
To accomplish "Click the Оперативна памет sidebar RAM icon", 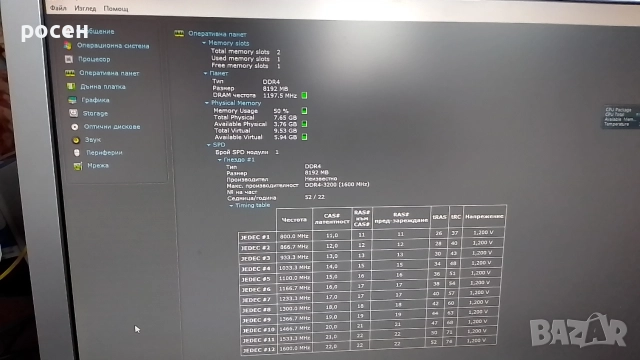I will 70,73.
